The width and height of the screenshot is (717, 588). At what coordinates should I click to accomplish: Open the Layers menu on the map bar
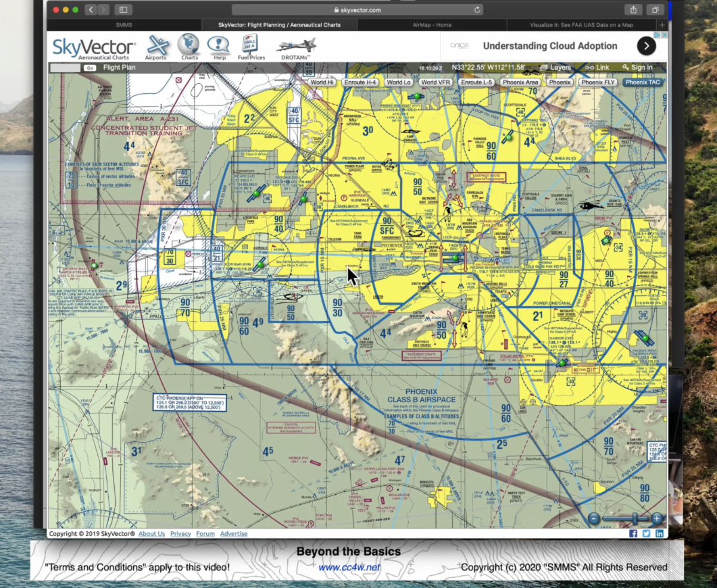pyautogui.click(x=554, y=68)
